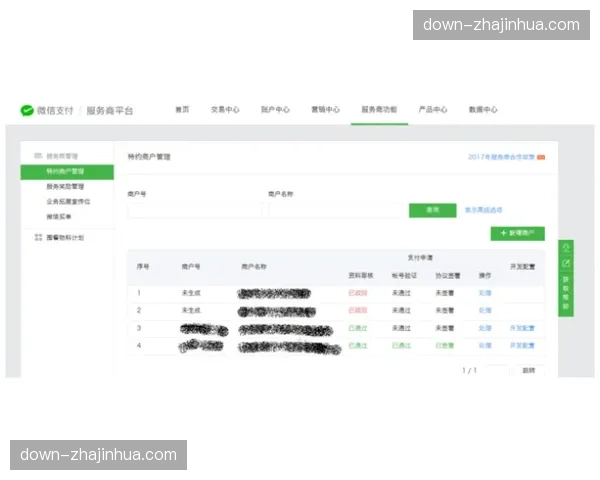Click the green 查询 search button
Image resolution: width=600 pixels, height=480 pixels.
(x=432, y=210)
